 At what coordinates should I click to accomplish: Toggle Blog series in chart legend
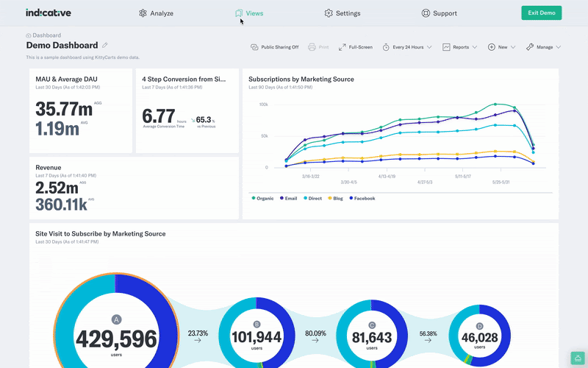point(336,198)
